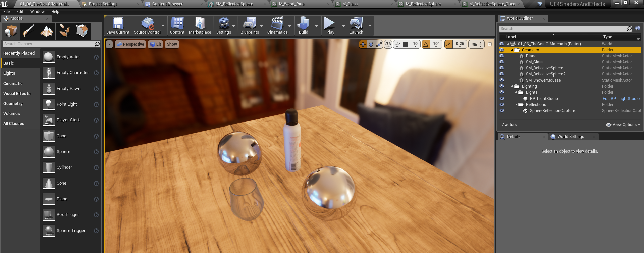Start Play in the level

pyautogui.click(x=330, y=26)
